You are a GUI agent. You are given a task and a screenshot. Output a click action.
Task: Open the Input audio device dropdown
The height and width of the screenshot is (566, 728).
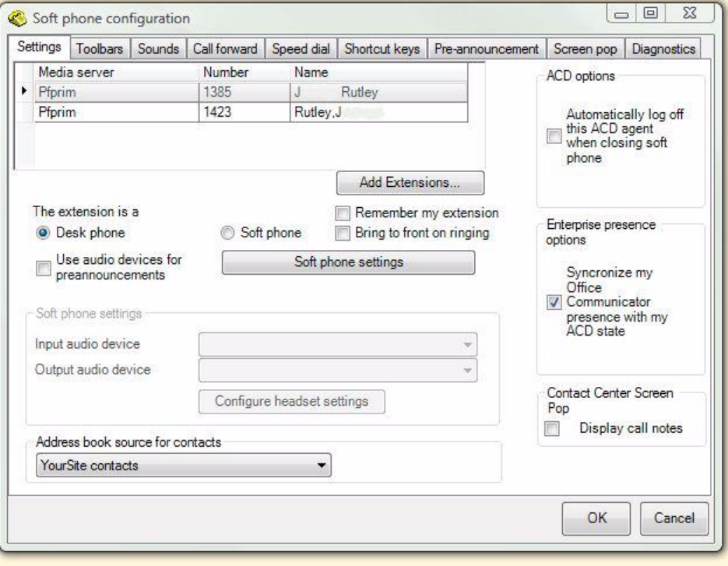[338, 345]
